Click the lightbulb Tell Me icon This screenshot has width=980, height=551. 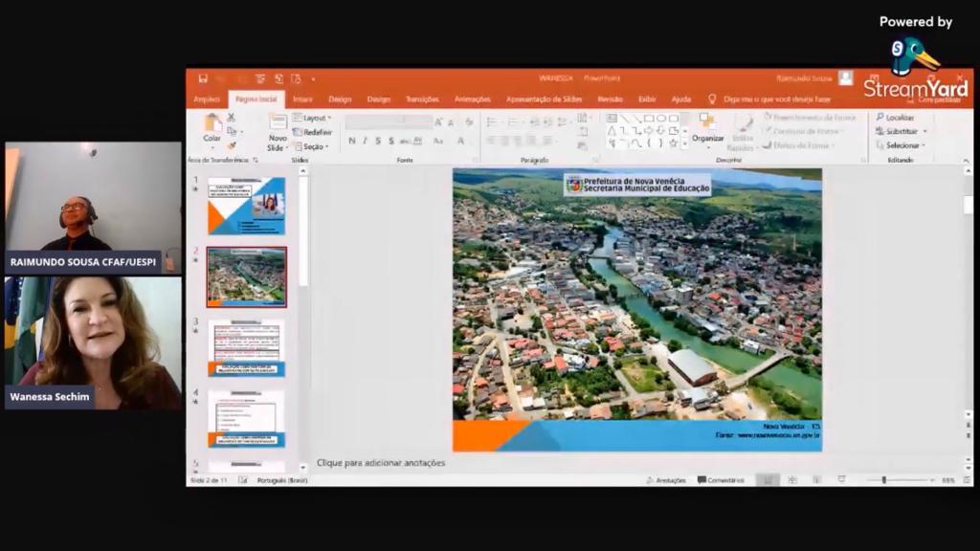[711, 99]
